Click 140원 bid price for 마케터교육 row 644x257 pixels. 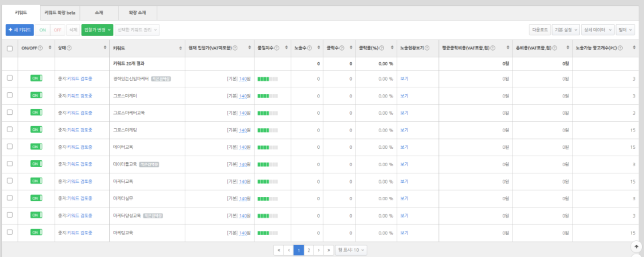245,182
